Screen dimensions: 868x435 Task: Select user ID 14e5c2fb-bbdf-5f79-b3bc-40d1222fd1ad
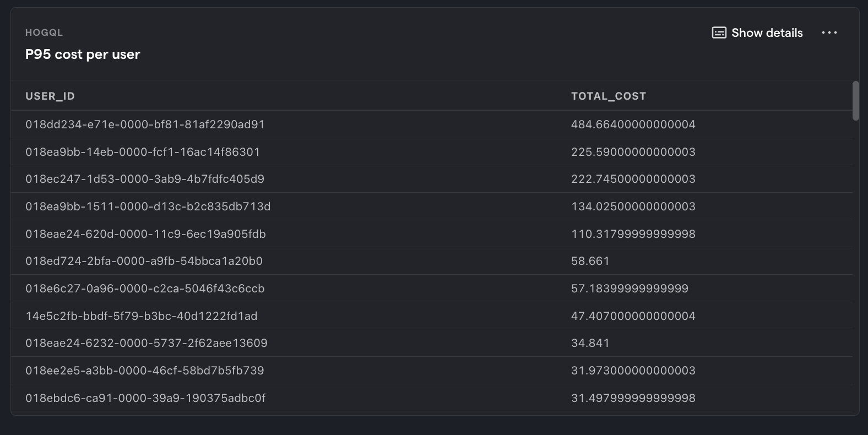(x=141, y=316)
